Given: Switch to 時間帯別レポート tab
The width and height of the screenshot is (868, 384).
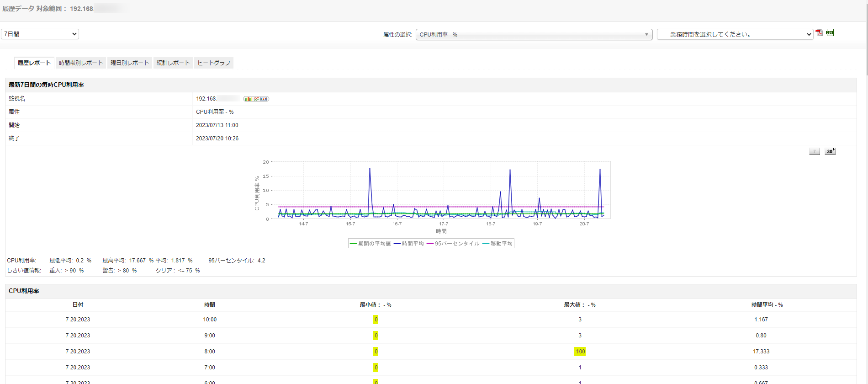Looking at the screenshot, I should point(81,63).
